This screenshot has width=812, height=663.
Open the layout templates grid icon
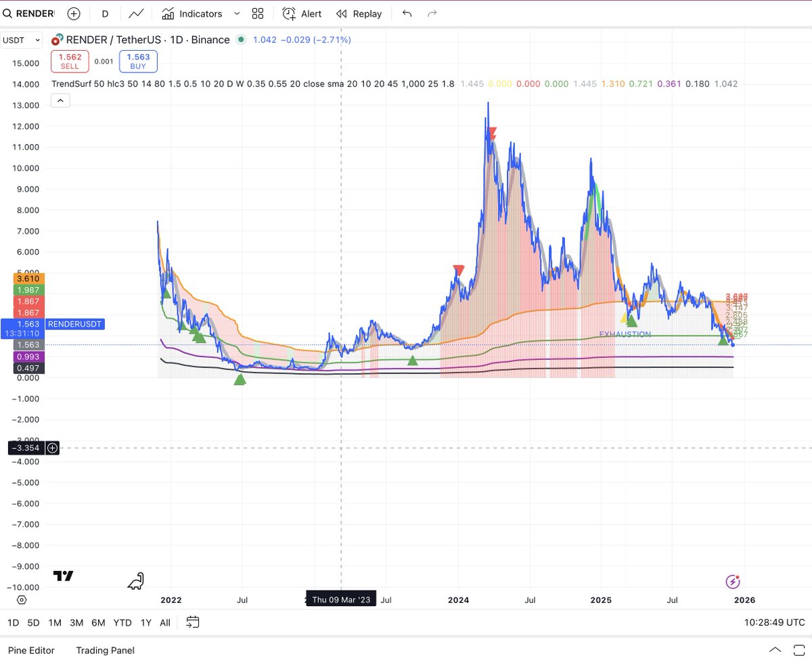click(258, 14)
